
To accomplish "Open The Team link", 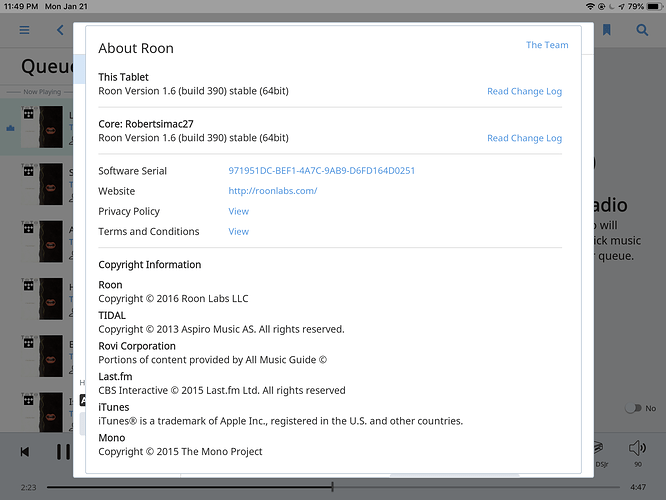I will point(547,45).
